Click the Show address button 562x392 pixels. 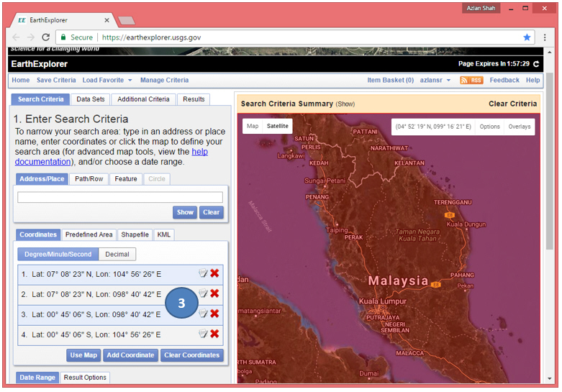click(x=185, y=212)
